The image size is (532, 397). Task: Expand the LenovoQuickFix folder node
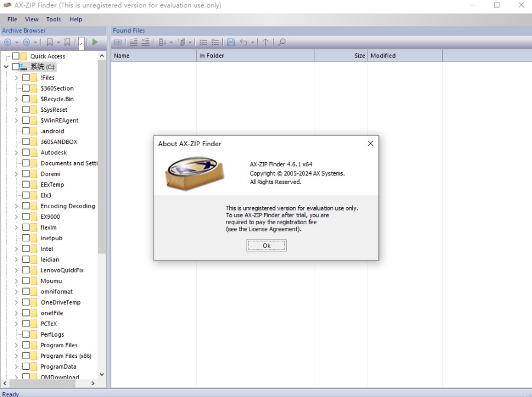pos(17,270)
